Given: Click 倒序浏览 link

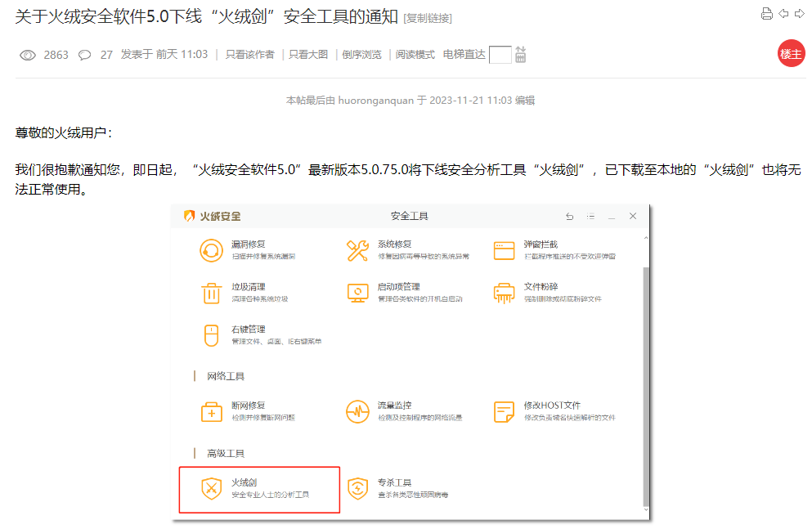Looking at the screenshot, I should 361,54.
